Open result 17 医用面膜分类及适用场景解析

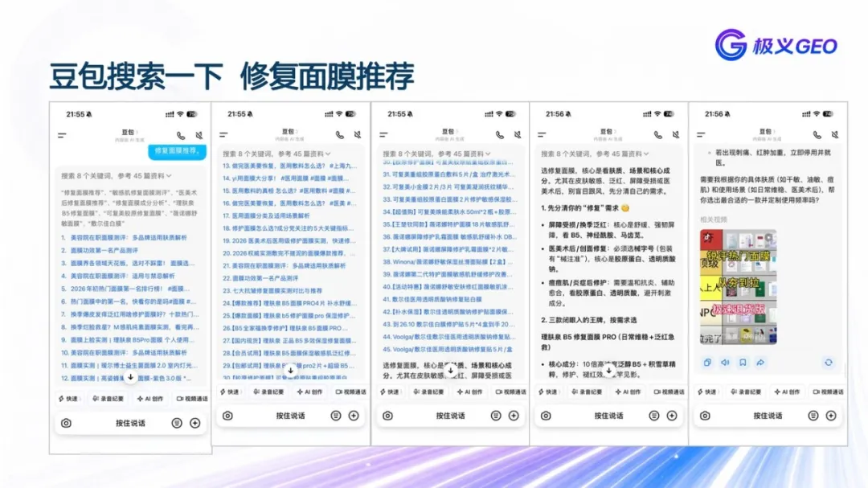pos(266,216)
